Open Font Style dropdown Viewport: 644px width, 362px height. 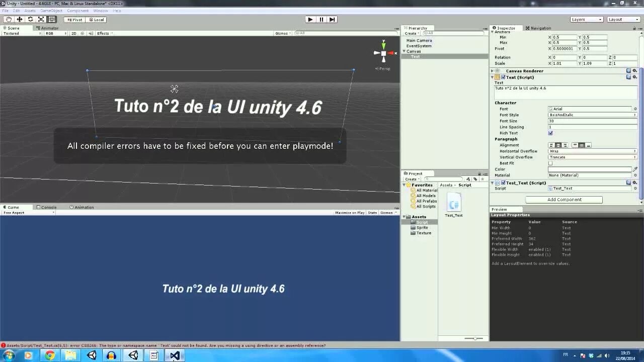tap(593, 115)
